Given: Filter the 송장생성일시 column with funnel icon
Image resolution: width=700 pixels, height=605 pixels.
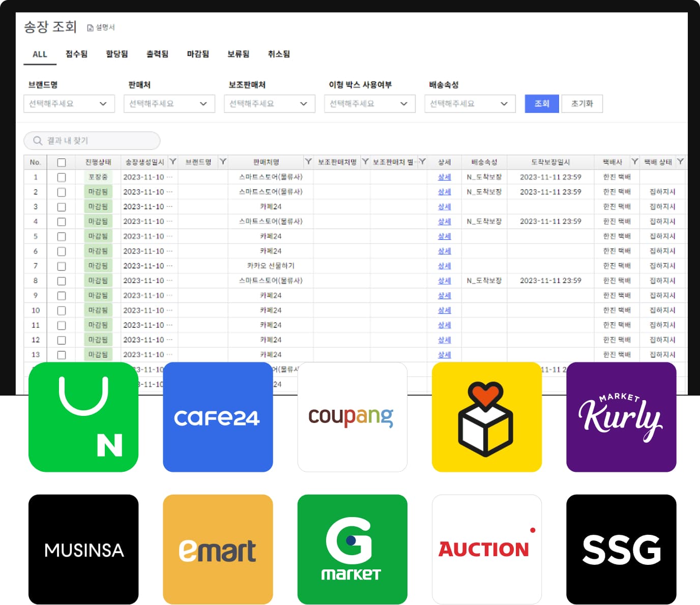Looking at the screenshot, I should tap(173, 162).
